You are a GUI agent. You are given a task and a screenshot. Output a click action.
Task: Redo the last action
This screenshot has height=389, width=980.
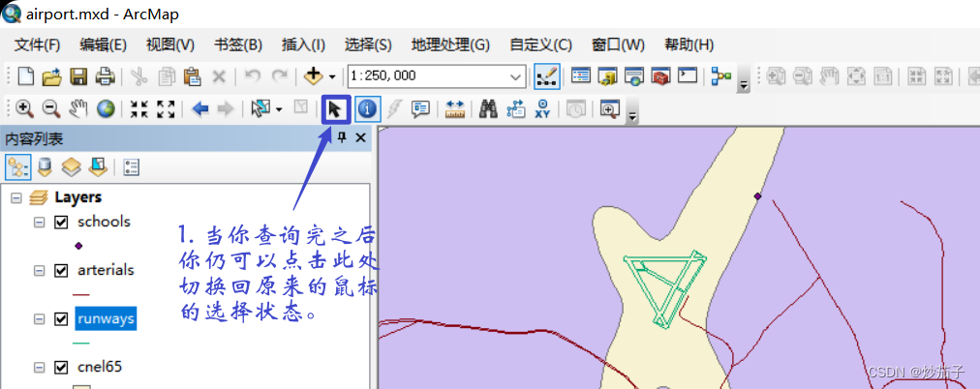pyautogui.click(x=278, y=76)
